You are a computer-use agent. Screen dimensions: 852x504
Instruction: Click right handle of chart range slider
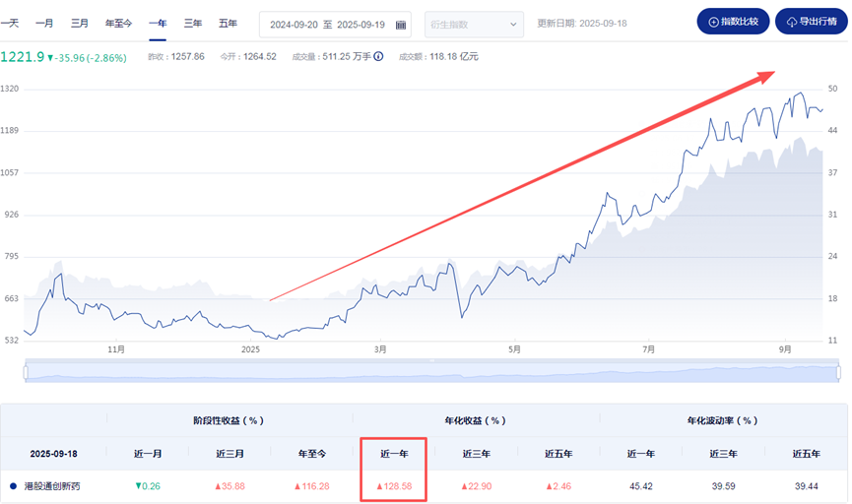tap(838, 372)
